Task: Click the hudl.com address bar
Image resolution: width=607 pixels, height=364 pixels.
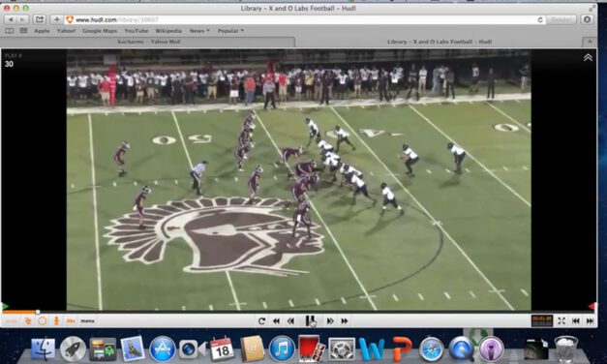Action: 302,19
